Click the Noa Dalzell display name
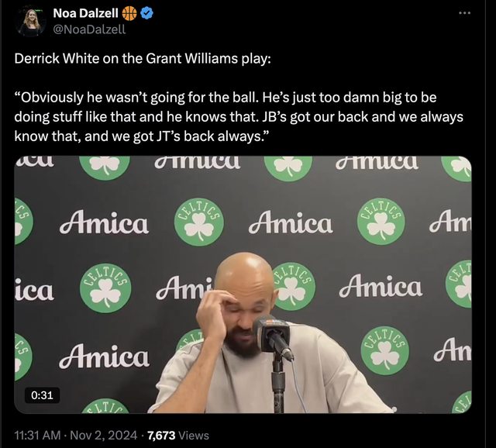This screenshot has height=448, width=496. (x=85, y=13)
